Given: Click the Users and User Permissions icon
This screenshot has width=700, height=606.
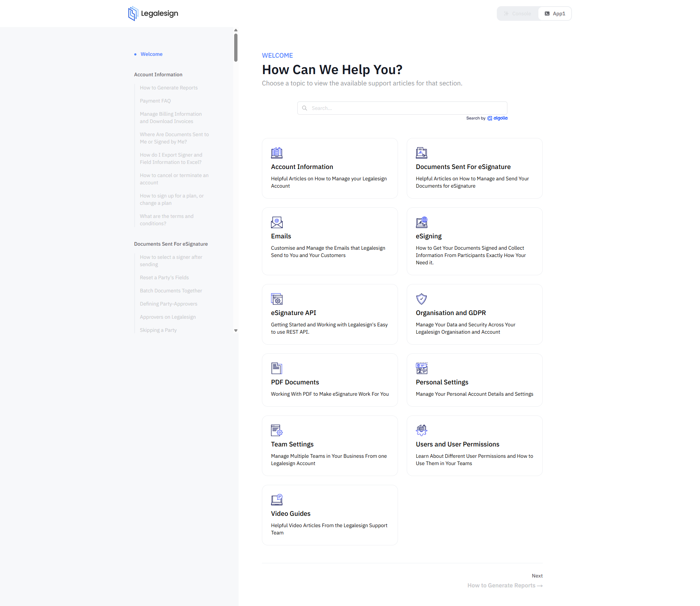Looking at the screenshot, I should point(421,430).
